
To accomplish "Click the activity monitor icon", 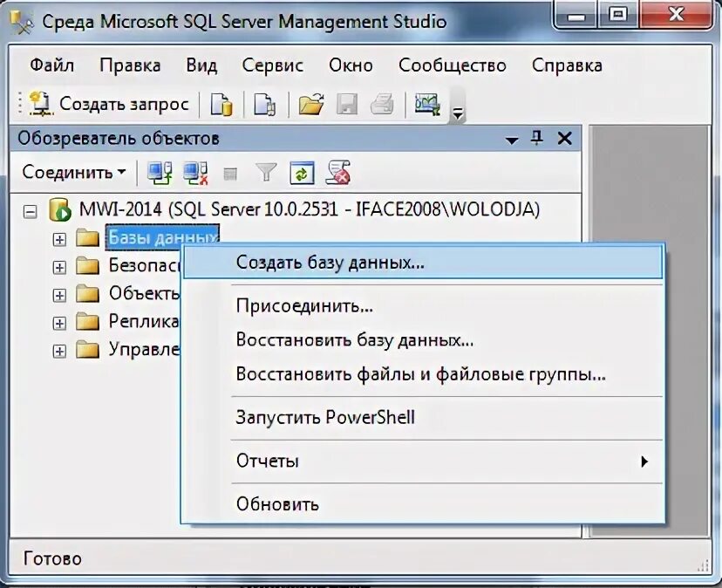I will point(427,104).
